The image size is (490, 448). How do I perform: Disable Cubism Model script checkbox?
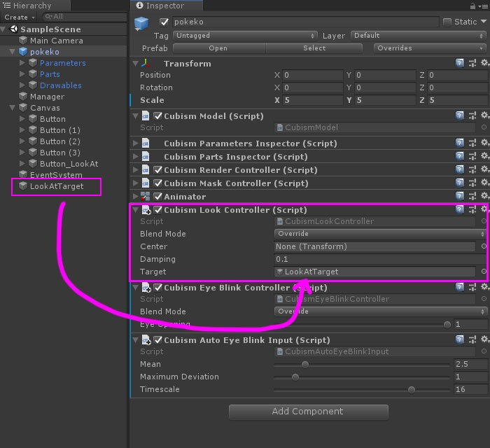pyautogui.click(x=158, y=116)
